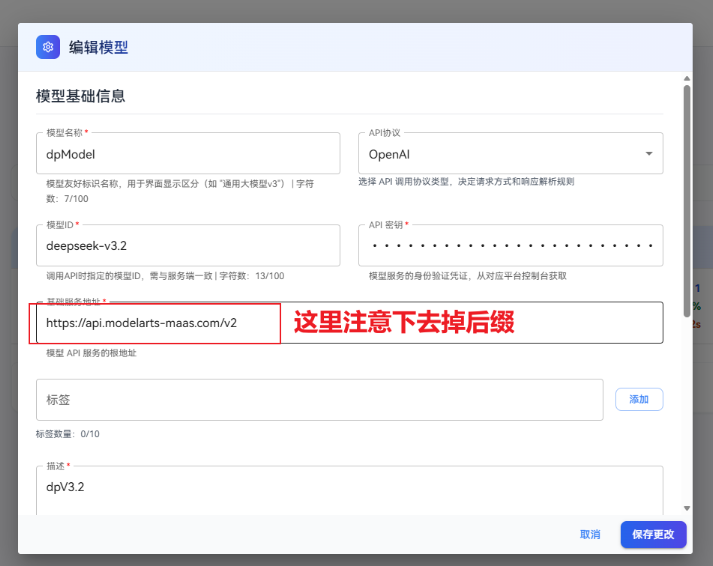
Task: Click the 保存更改 button
Action: click(x=653, y=534)
